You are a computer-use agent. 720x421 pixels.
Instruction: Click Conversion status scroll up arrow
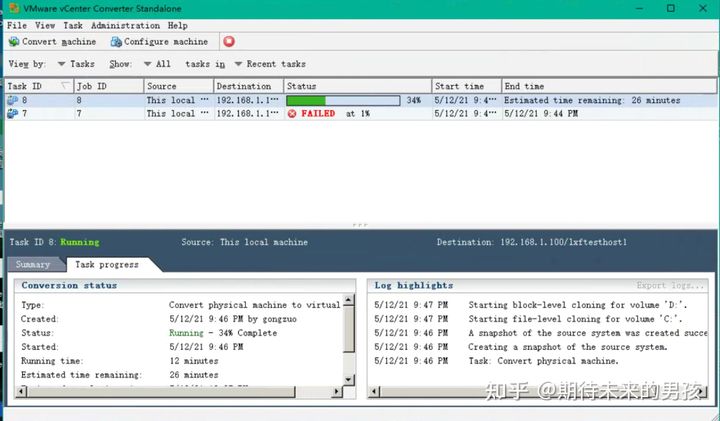pyautogui.click(x=349, y=300)
